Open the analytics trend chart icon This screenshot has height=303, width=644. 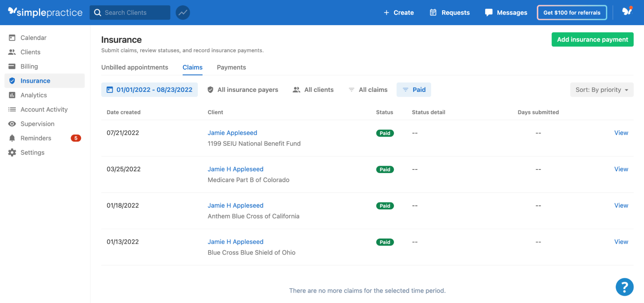(x=183, y=13)
